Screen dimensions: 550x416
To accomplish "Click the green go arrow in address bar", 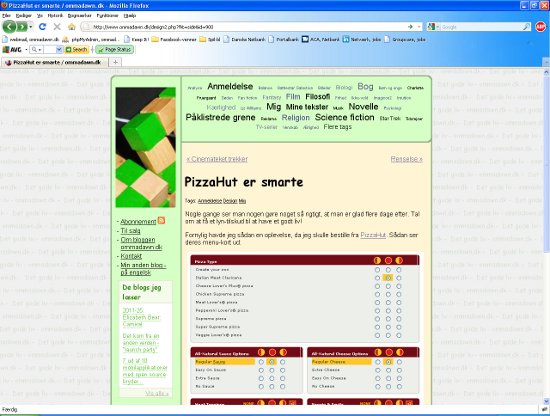I will click(410, 27).
